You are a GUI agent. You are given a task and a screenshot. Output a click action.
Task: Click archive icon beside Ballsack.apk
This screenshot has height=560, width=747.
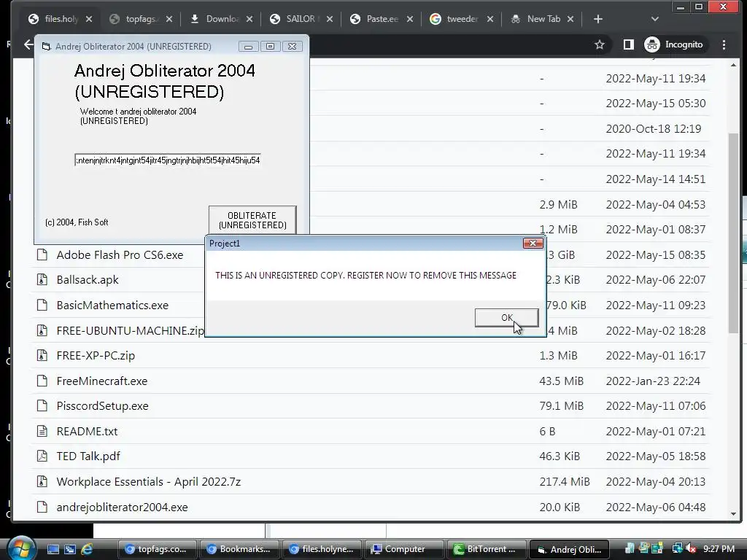42,279
